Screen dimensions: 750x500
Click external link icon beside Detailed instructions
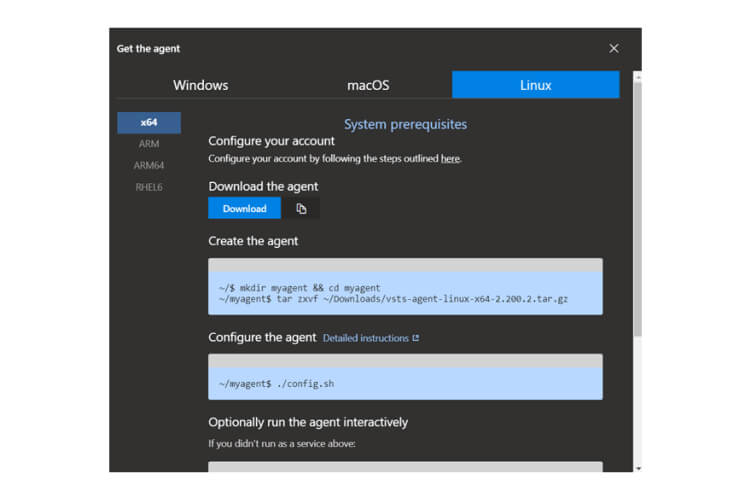(416, 338)
